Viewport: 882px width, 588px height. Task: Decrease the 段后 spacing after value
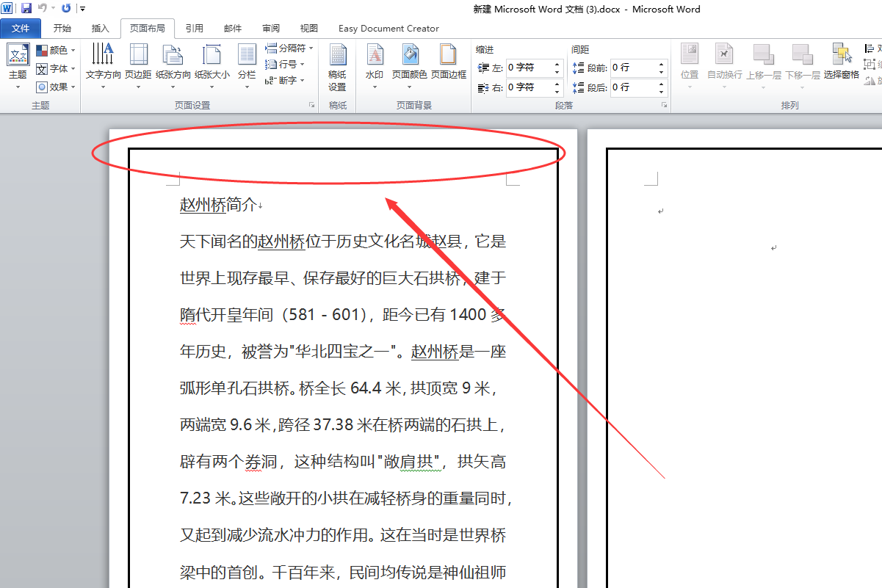coord(662,92)
